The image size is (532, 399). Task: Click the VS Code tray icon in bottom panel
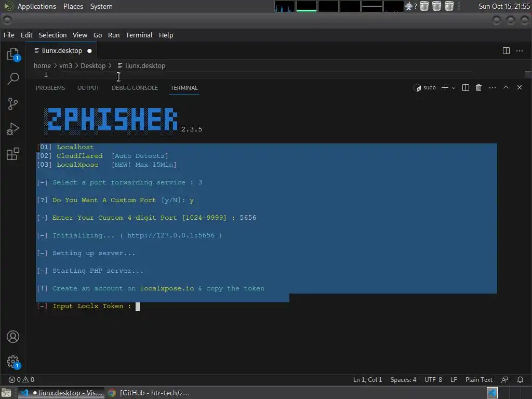point(492,393)
